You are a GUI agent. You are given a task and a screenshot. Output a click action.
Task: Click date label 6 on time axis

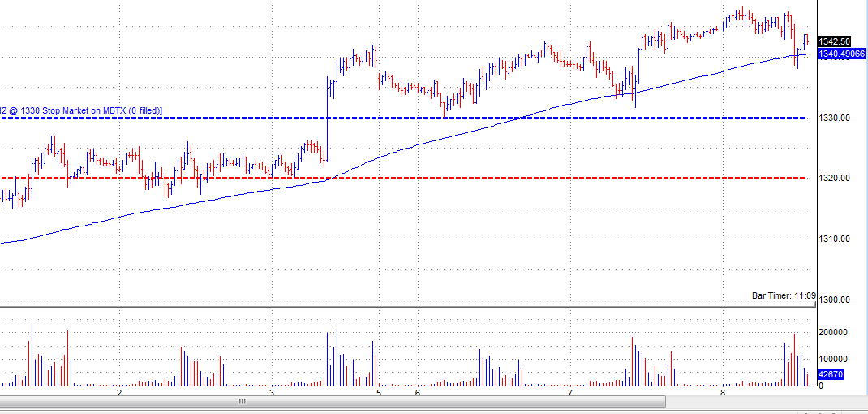point(418,392)
